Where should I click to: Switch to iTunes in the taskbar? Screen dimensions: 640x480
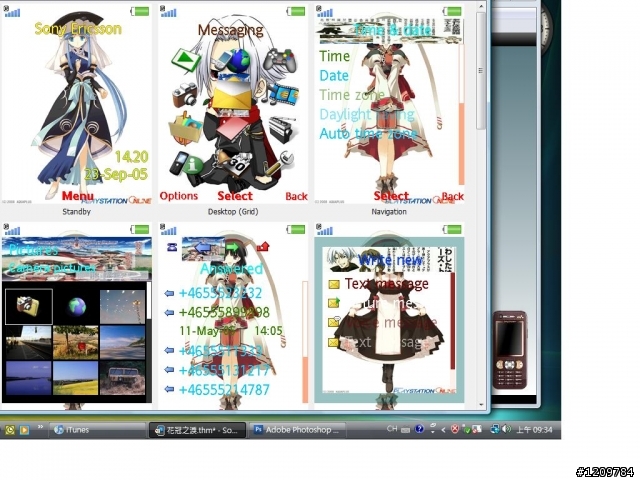(x=97, y=430)
